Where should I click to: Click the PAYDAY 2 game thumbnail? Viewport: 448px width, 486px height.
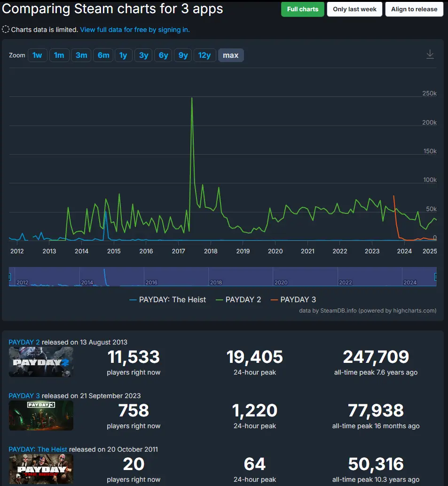(41, 362)
